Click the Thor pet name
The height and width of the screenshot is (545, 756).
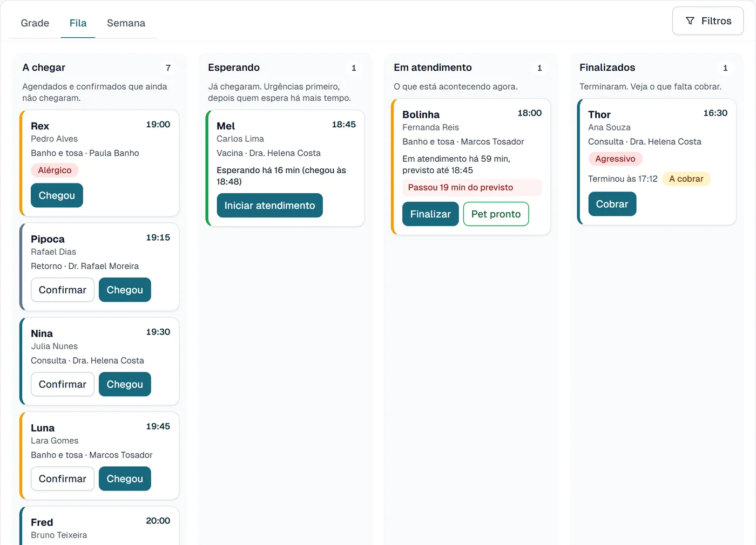point(599,114)
